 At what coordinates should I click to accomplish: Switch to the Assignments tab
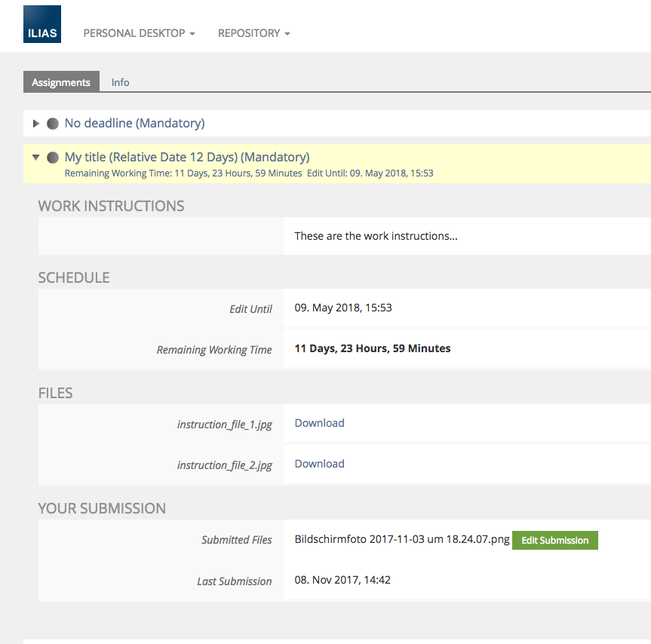click(x=61, y=82)
